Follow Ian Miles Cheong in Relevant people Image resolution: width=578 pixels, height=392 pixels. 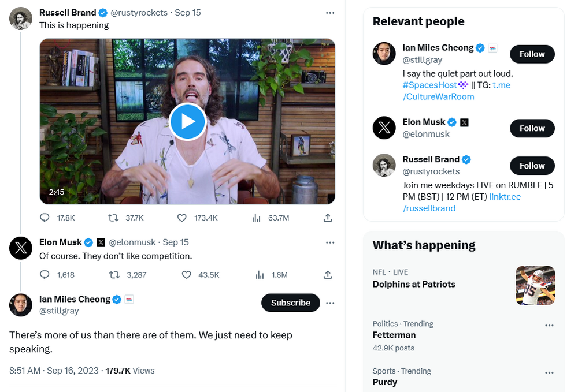point(532,54)
